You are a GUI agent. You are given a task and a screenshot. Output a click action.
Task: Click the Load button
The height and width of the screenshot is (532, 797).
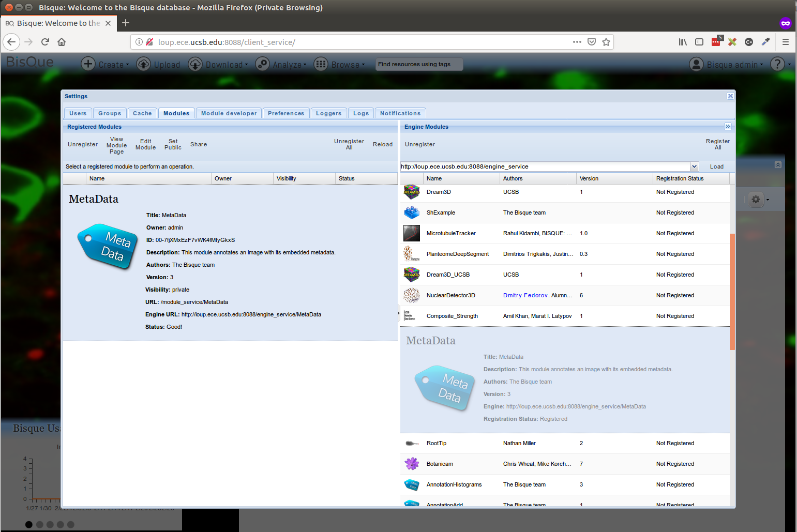coord(716,166)
